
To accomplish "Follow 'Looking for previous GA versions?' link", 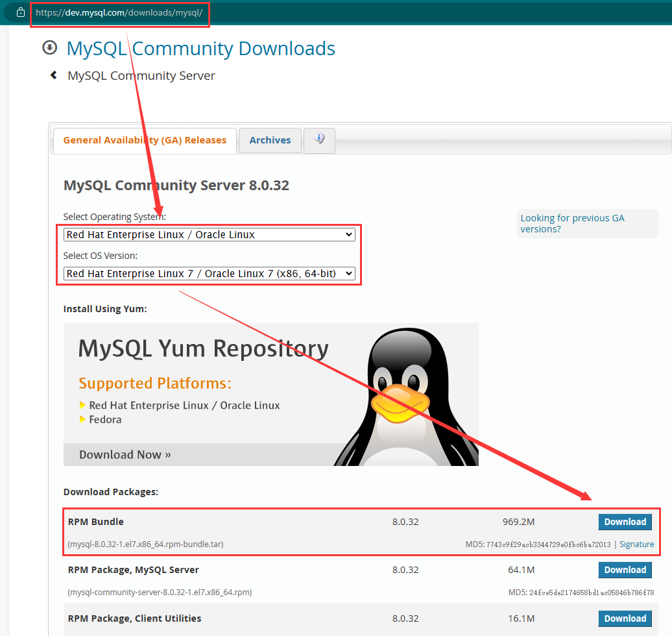I will tap(572, 223).
